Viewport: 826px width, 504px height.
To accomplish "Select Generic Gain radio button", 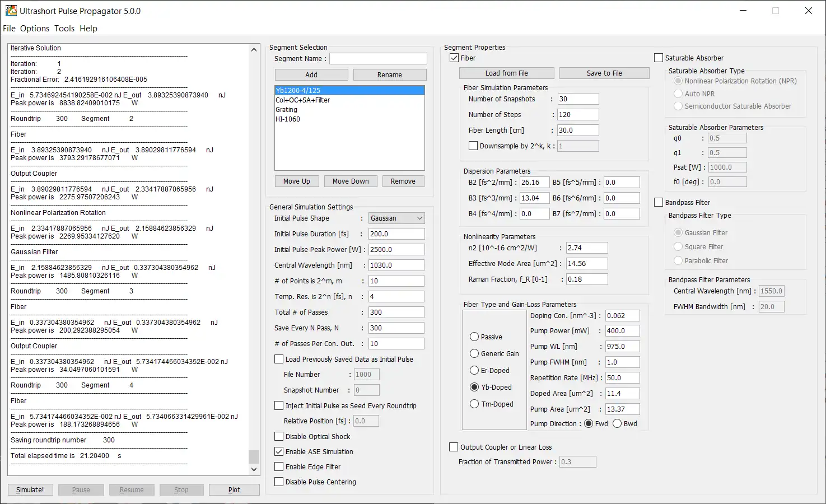I will tap(474, 354).
